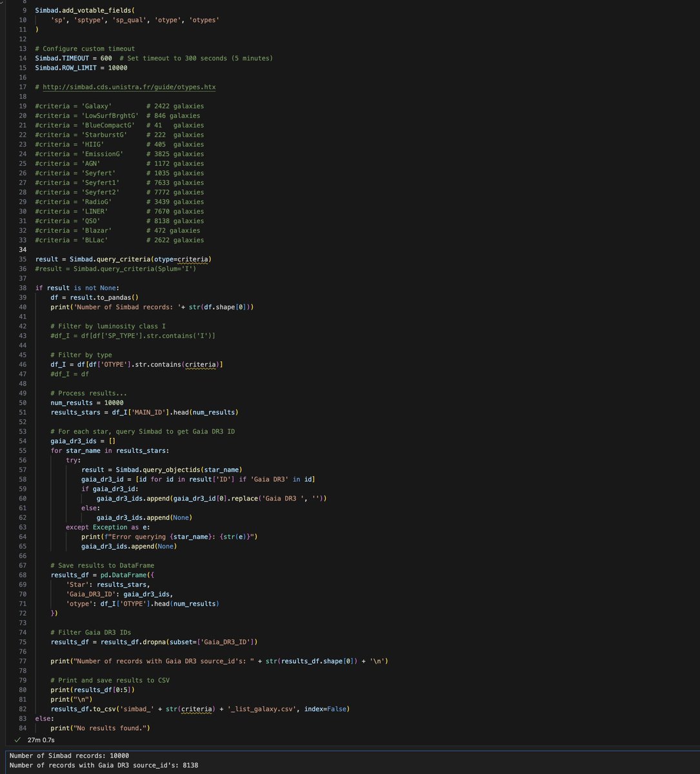The height and width of the screenshot is (774, 700).
Task: Open the simbad otypes.htx URL link
Action: 129,87
